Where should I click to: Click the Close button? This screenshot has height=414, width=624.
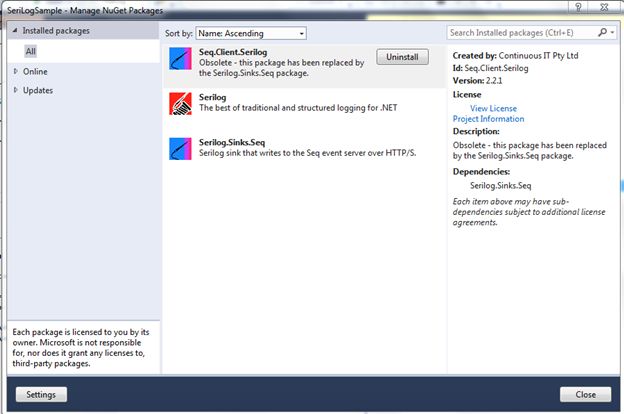click(x=585, y=394)
